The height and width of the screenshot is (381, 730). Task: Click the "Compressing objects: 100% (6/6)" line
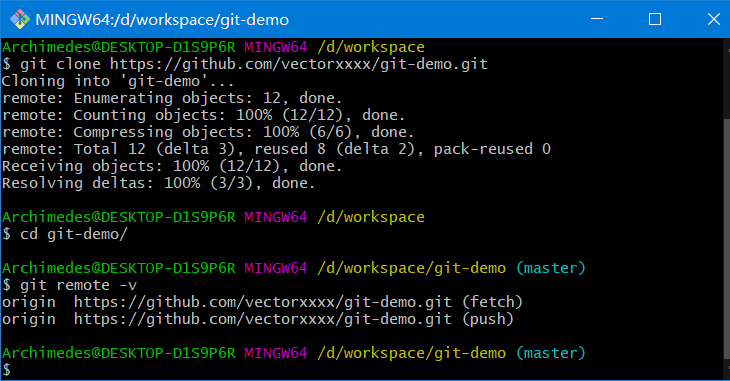[x=208, y=132]
